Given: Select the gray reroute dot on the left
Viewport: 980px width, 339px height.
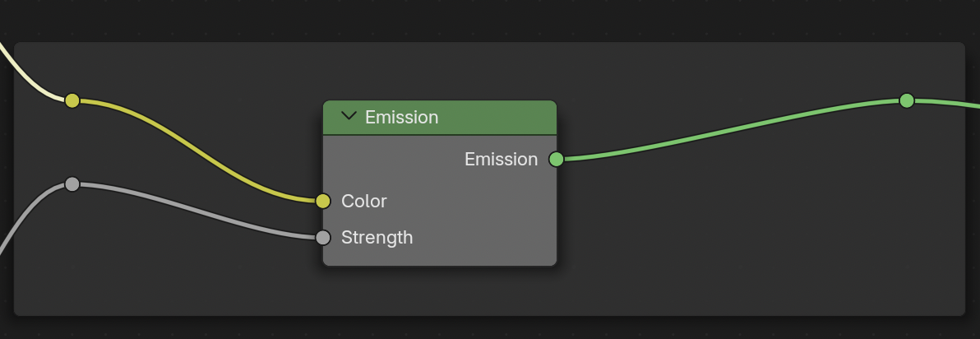Looking at the screenshot, I should click(72, 183).
